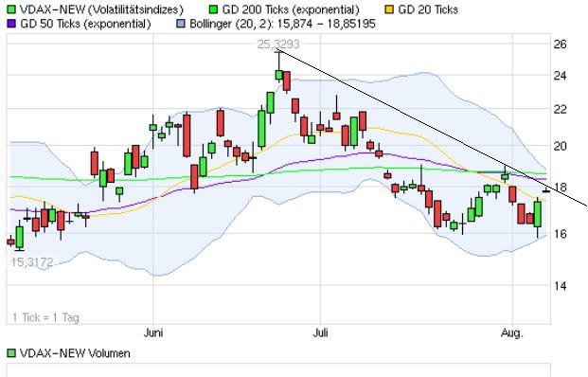The width and height of the screenshot is (588, 377).
Task: Click the 14 y-axis value
Action: [x=561, y=286]
